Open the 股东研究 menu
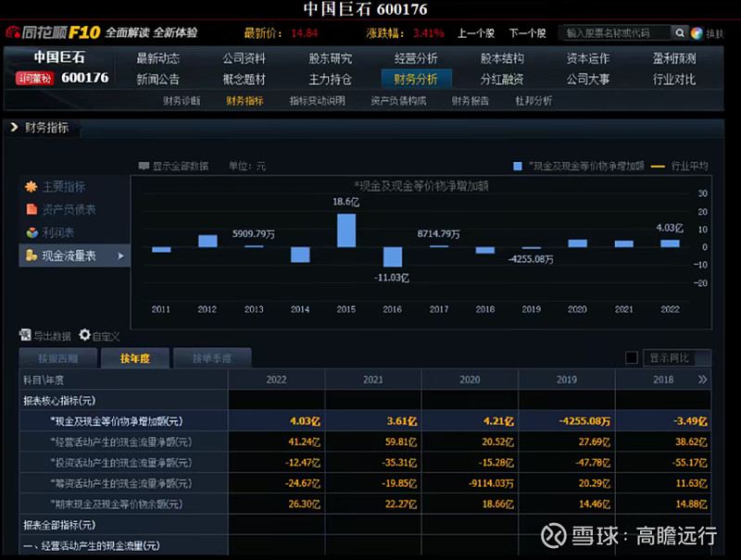The height and width of the screenshot is (560, 741). [330, 58]
